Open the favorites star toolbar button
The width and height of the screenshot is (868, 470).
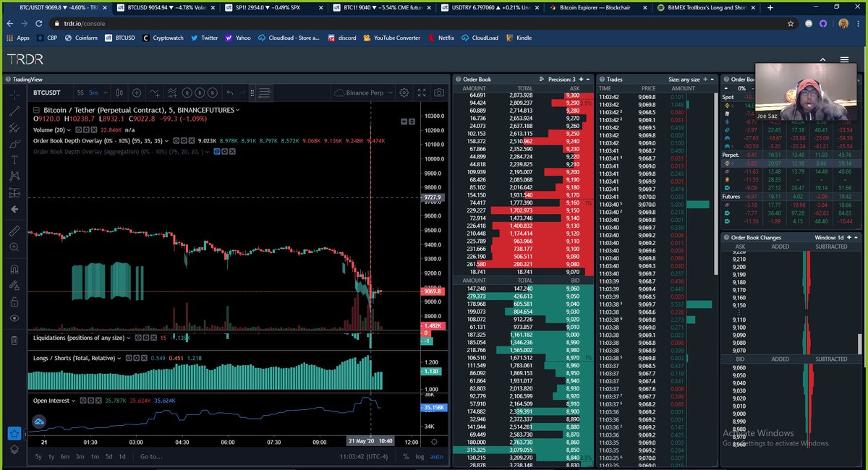coord(14,434)
